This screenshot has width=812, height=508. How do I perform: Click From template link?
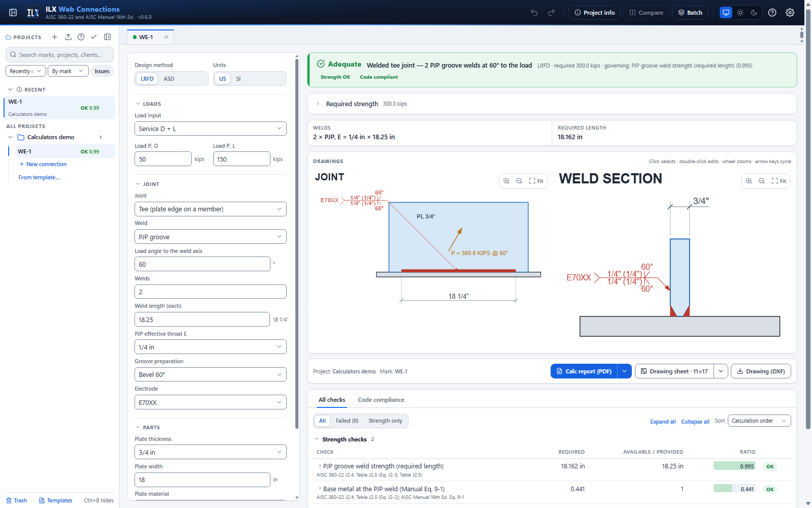[x=39, y=177]
